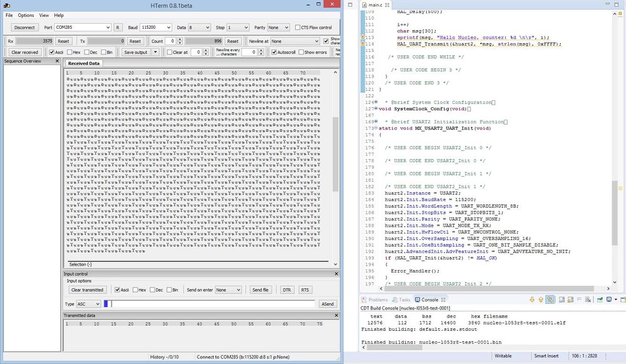
Task: Enable received data Bin checkbox
Action: coord(103,52)
